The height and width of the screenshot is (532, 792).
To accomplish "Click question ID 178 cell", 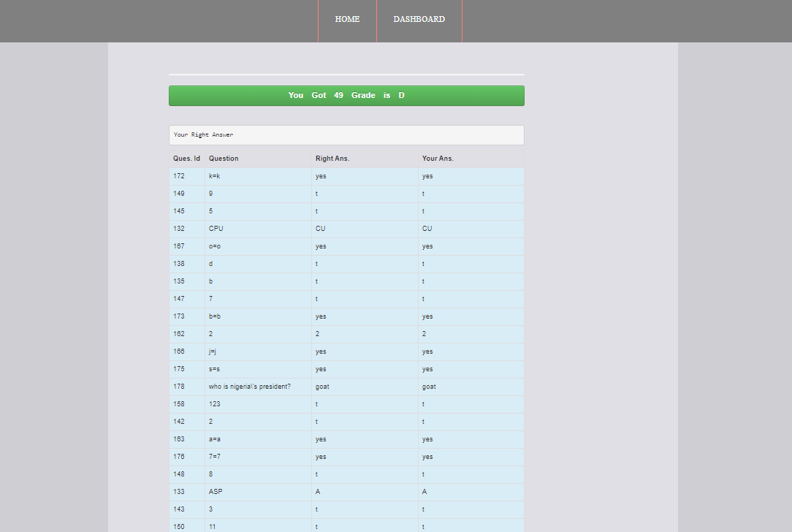I will 179,387.
